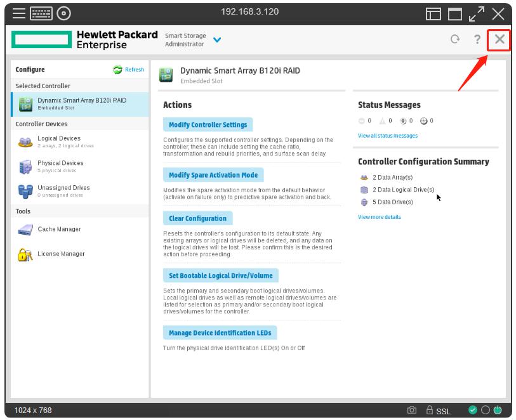
Task: Open the virtual keyboard icon
Action: (41, 13)
